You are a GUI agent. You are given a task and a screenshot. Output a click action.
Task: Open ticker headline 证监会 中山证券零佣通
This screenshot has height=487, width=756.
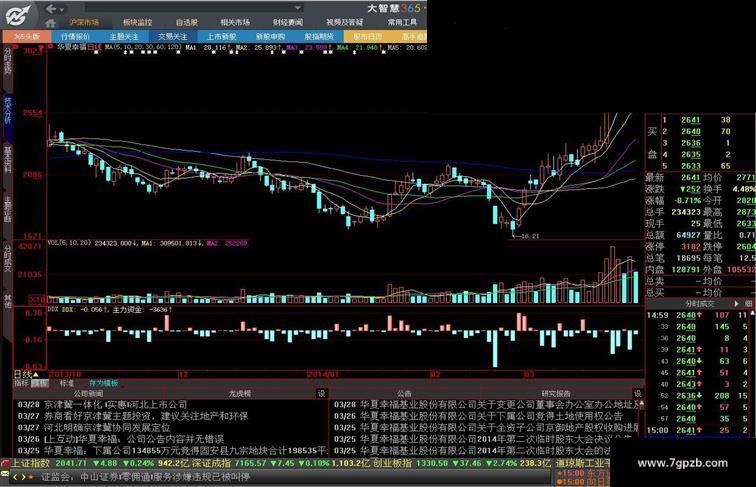[145, 477]
